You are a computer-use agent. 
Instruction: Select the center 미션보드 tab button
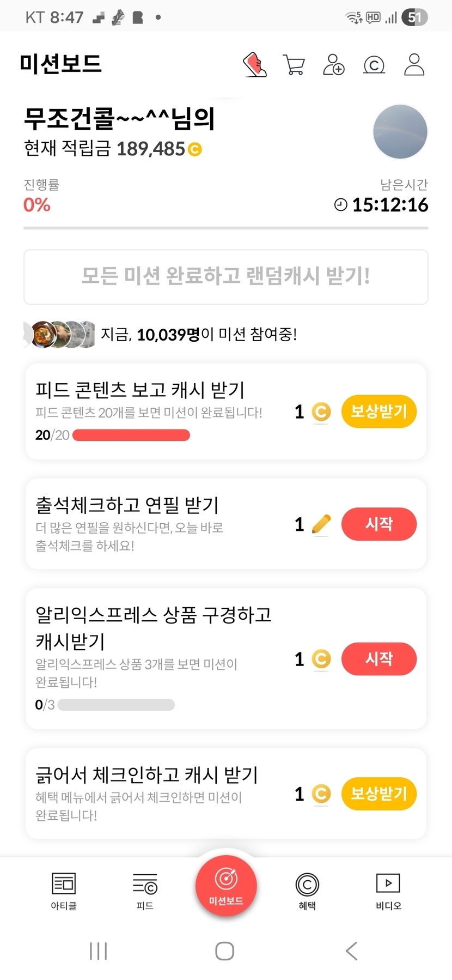click(226, 886)
